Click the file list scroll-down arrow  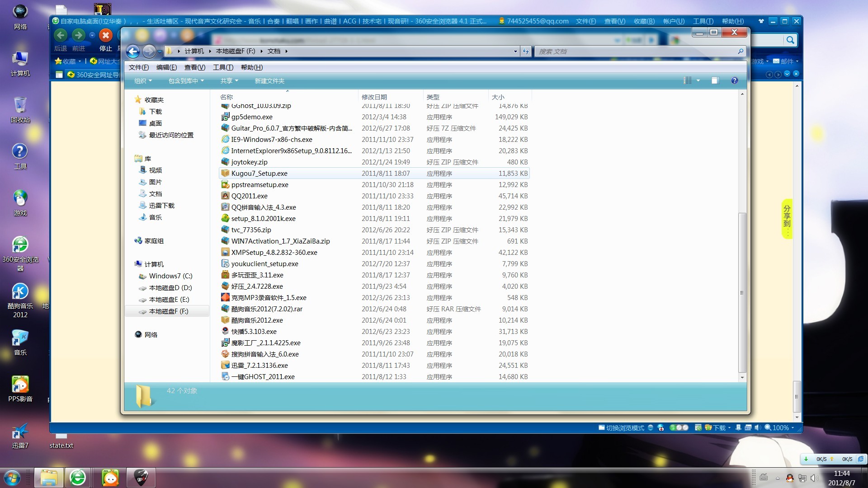pyautogui.click(x=742, y=377)
